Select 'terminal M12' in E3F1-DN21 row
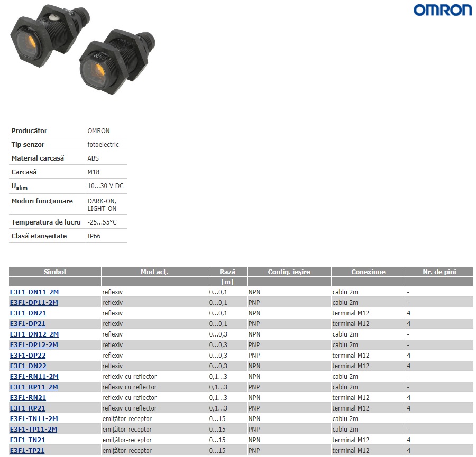The height and width of the screenshot is (457, 476). point(351,313)
